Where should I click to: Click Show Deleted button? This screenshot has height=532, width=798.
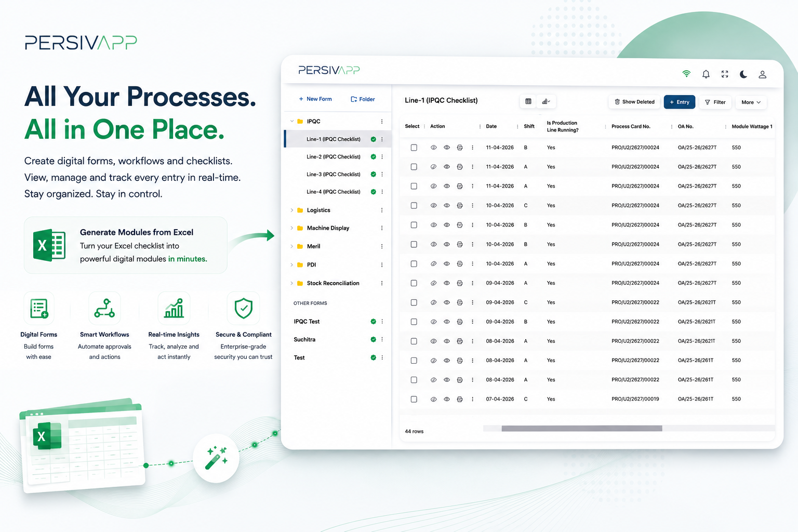click(634, 102)
